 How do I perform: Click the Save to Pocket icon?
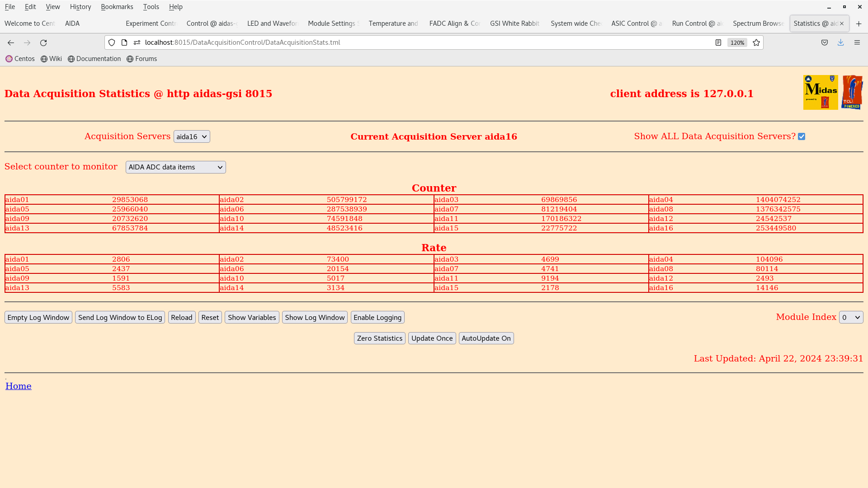(x=824, y=42)
